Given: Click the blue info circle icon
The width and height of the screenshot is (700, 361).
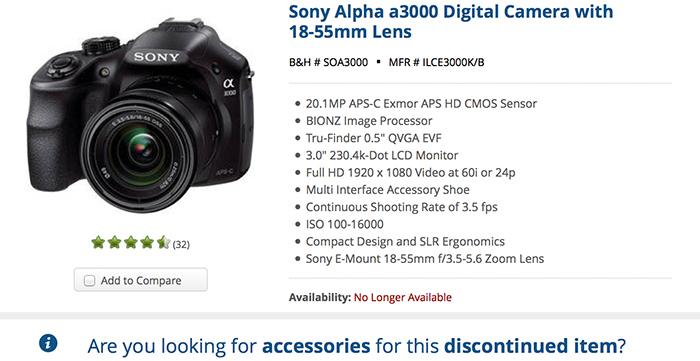Looking at the screenshot, I should point(48,343).
